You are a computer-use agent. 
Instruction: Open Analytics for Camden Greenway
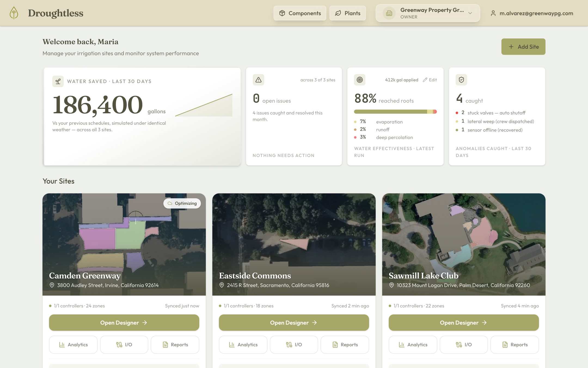point(73,345)
